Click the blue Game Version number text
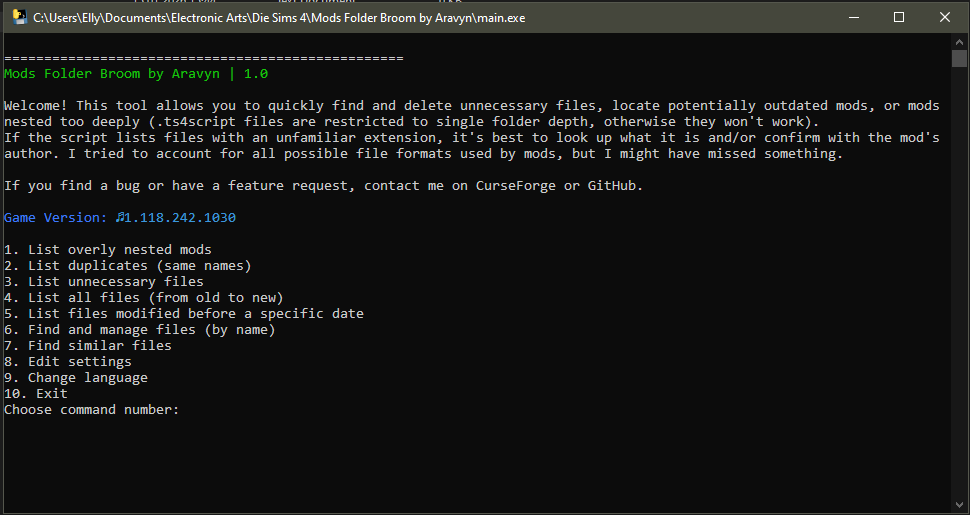The width and height of the screenshot is (970, 515). point(176,217)
